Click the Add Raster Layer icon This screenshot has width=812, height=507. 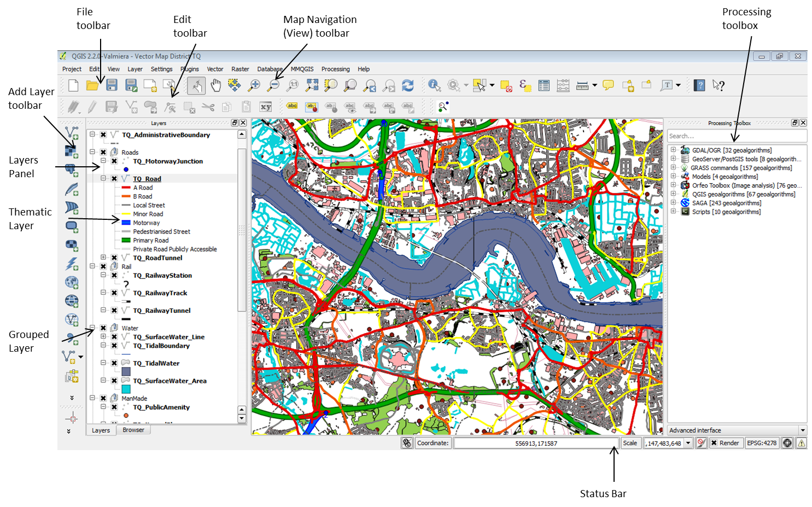(x=72, y=151)
